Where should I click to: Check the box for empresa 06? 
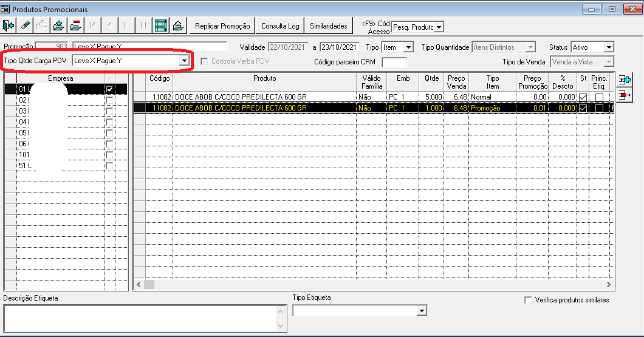point(109,144)
